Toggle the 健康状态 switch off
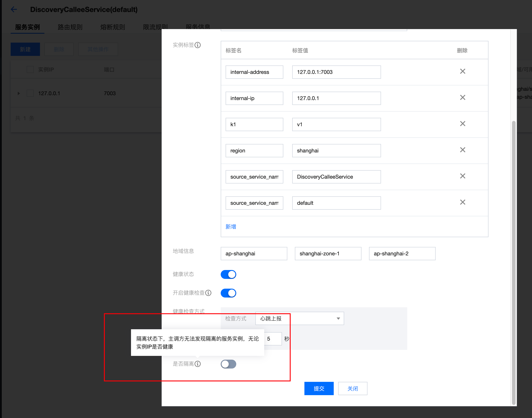The width and height of the screenshot is (532, 418). coord(228,274)
